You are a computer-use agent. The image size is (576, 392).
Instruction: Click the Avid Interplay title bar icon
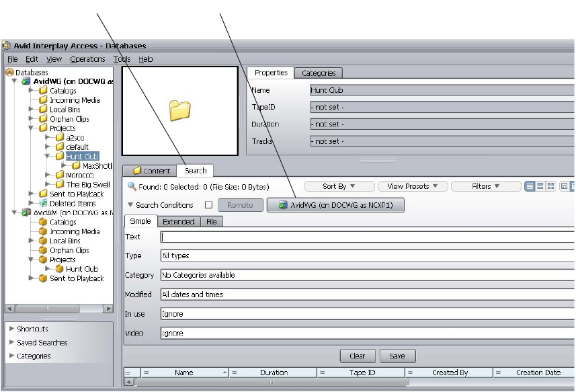pos(7,46)
